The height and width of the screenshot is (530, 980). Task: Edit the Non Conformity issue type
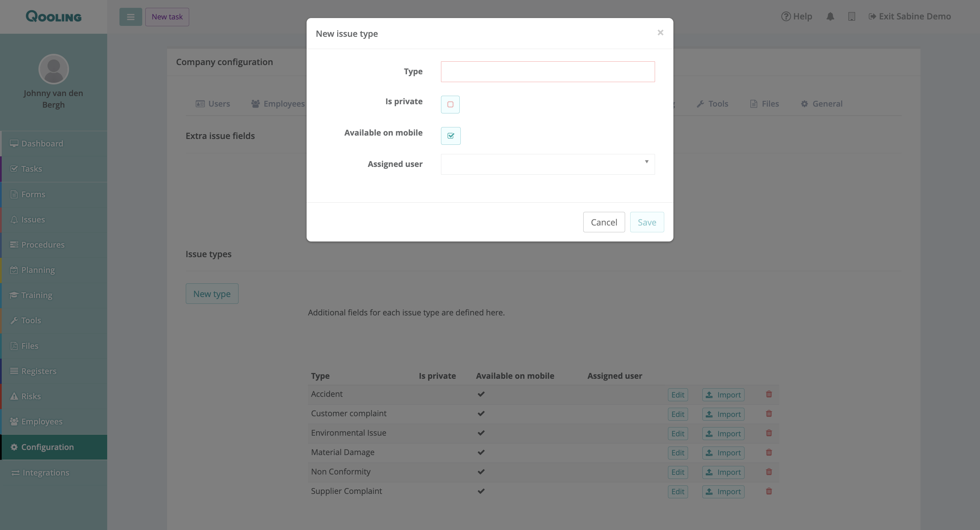click(677, 472)
